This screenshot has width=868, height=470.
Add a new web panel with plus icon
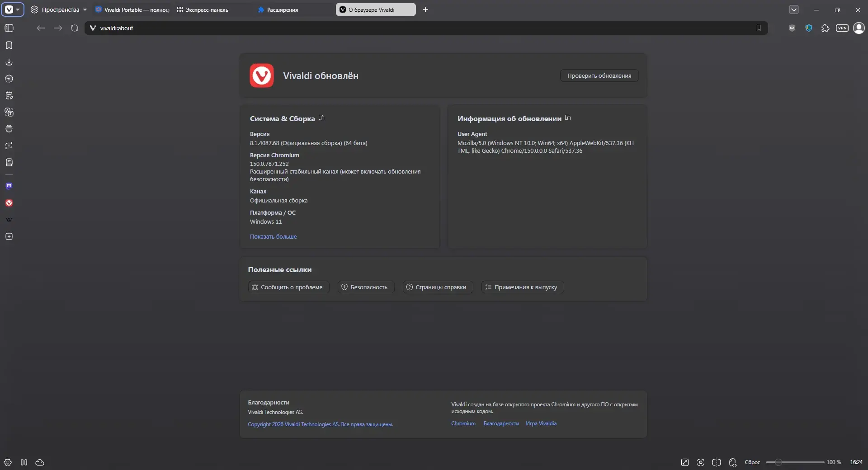pos(9,236)
